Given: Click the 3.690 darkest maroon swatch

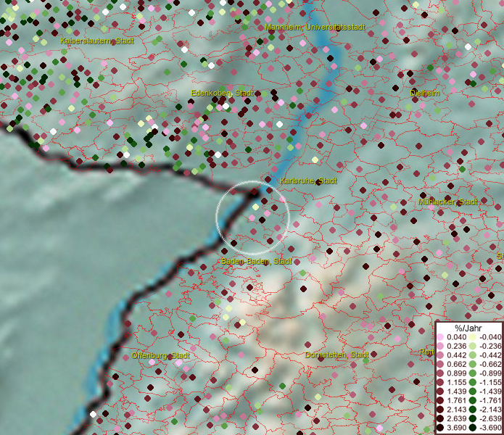Looking at the screenshot, I should [440, 428].
